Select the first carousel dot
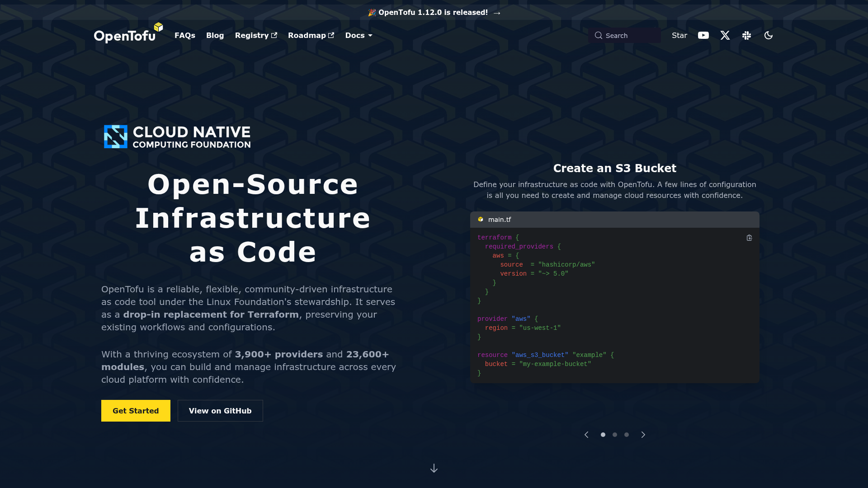Image resolution: width=868 pixels, height=488 pixels. point(603,435)
